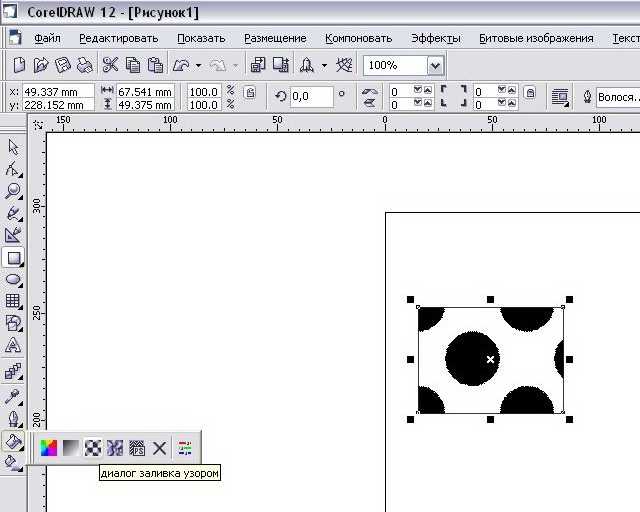Click the Import icon

(258, 65)
